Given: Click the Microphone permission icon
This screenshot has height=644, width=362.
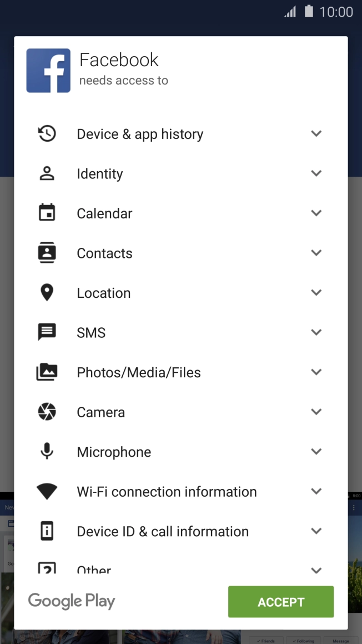Looking at the screenshot, I should 47,451.
